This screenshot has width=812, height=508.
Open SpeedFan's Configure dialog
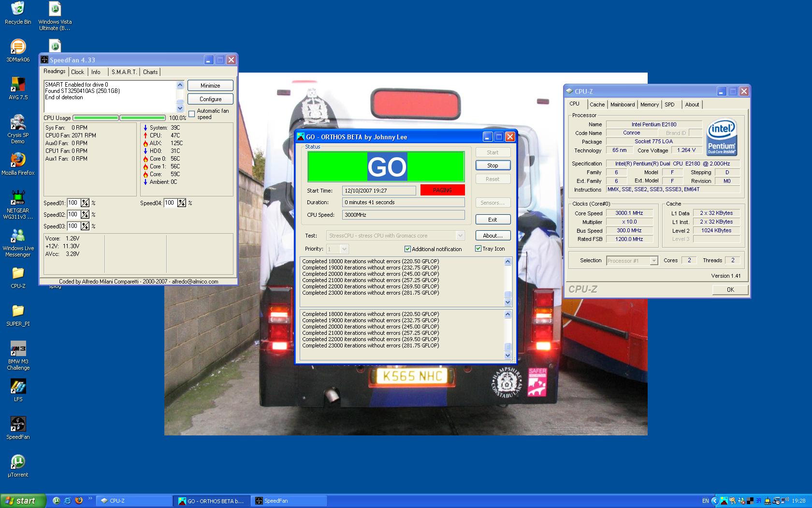point(210,99)
